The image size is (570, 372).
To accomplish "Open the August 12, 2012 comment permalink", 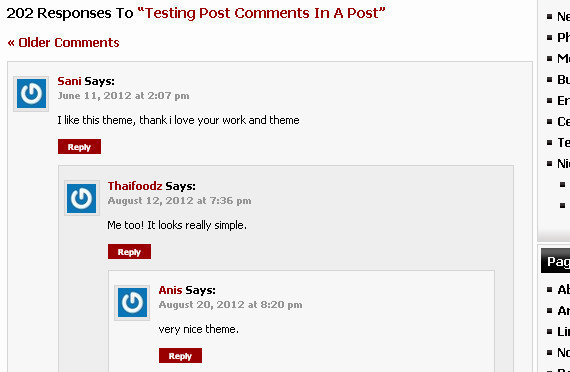I will (179, 201).
